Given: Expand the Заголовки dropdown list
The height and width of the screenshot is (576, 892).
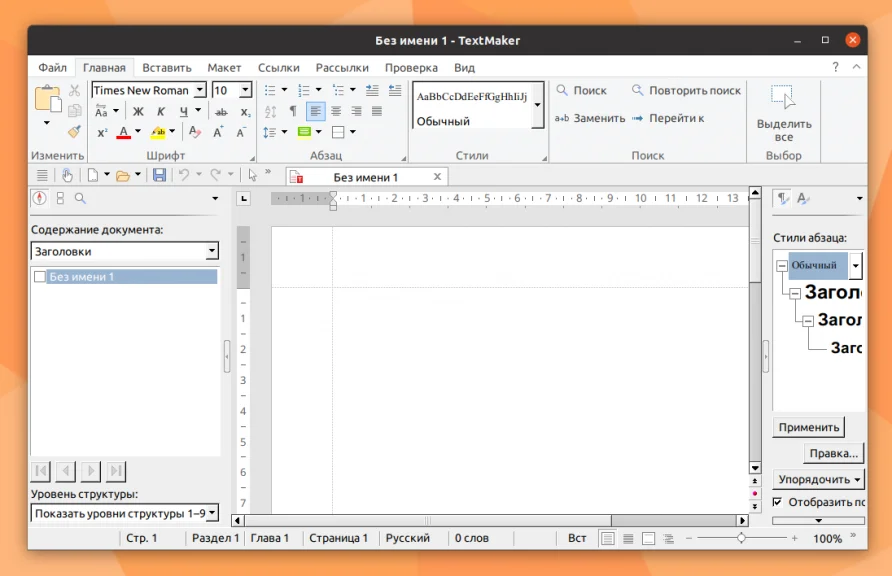Looking at the screenshot, I should (211, 252).
